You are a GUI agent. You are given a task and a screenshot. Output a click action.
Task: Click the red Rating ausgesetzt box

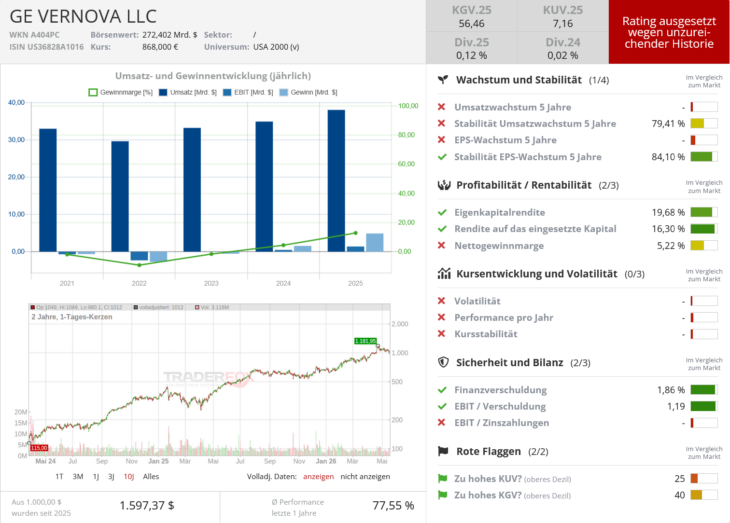point(669,32)
